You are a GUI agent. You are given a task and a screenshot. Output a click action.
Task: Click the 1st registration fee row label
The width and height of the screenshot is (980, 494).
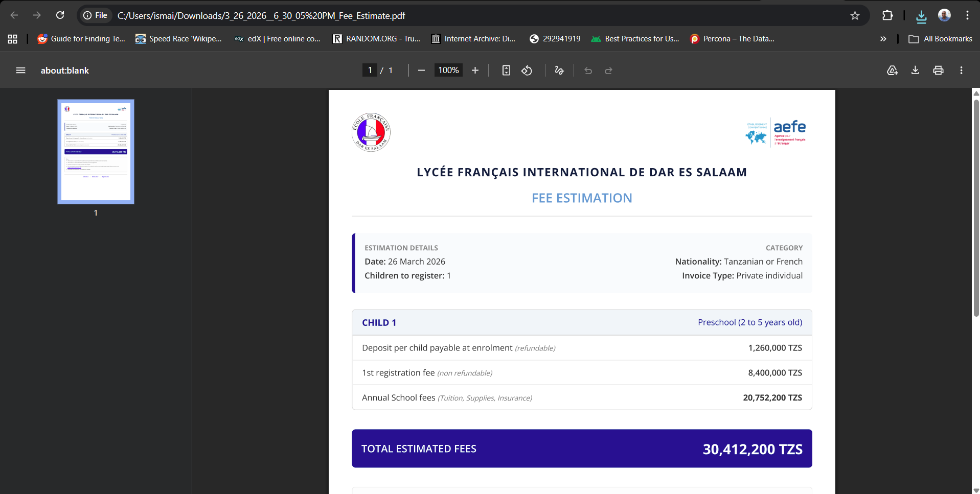pos(427,373)
